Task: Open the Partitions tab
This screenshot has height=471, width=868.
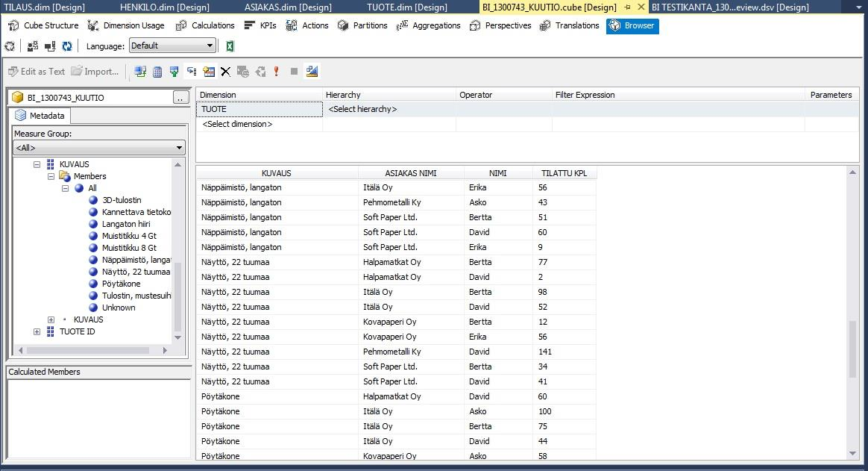Action: click(x=362, y=25)
